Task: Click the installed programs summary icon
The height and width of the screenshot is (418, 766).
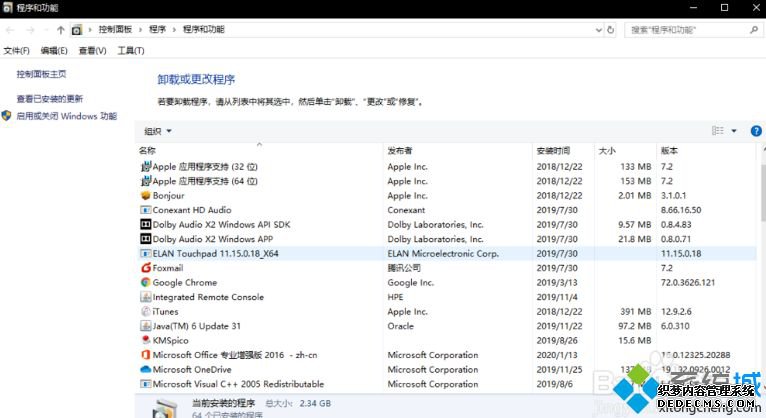Action: (165, 409)
